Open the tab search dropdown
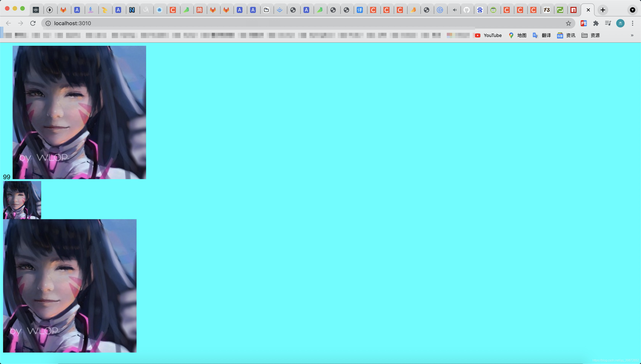641x364 pixels. [632, 10]
